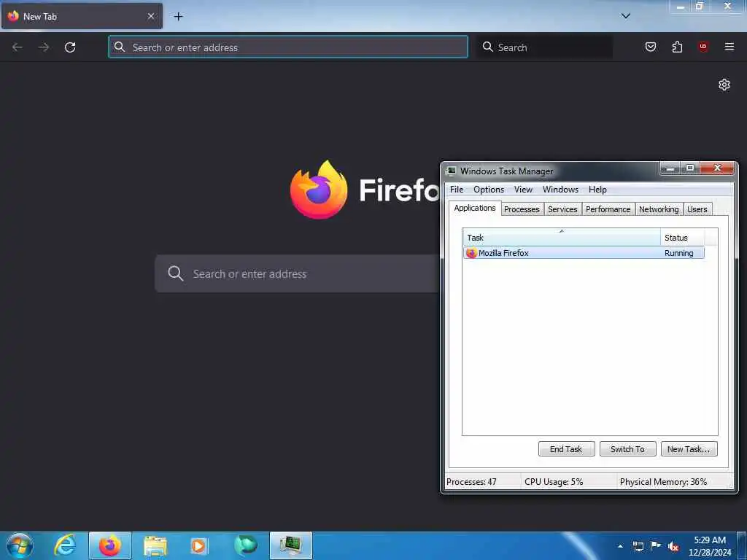Switch to the Networking tab

coord(659,209)
